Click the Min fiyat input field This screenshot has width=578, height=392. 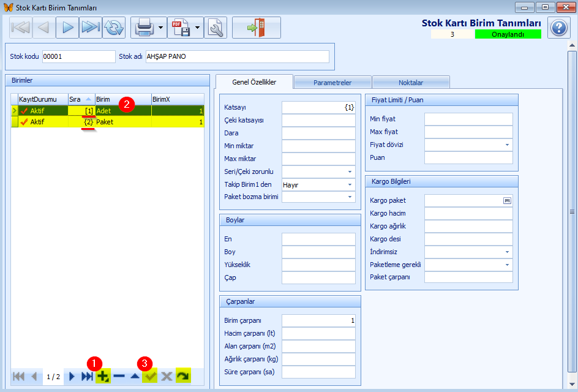[468, 119]
